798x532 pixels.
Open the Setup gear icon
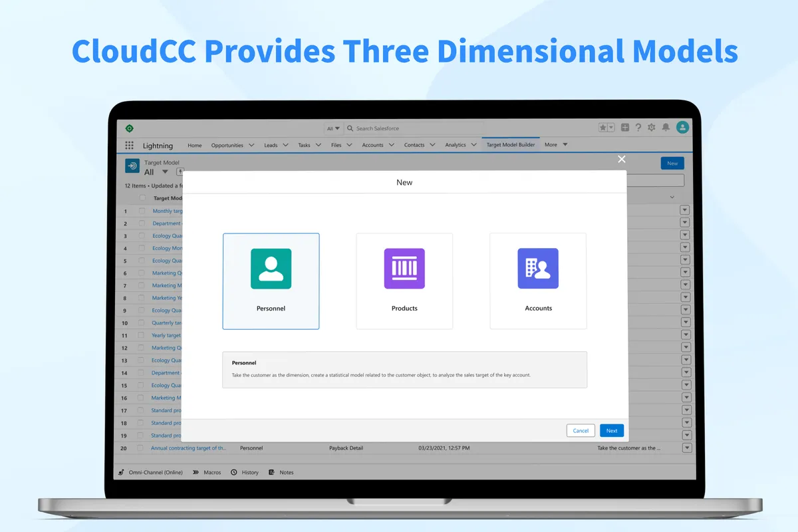point(652,128)
